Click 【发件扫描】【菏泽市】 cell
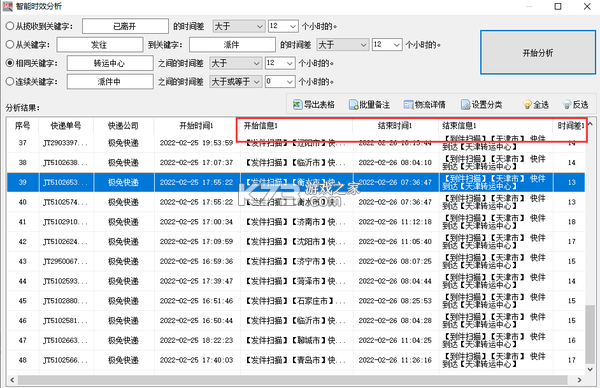 coord(296,281)
